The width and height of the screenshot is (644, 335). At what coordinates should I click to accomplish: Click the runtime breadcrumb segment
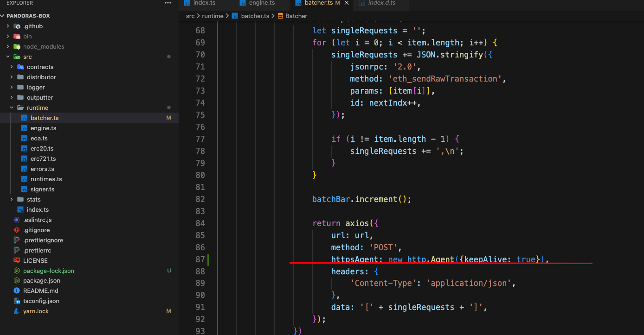(x=213, y=16)
